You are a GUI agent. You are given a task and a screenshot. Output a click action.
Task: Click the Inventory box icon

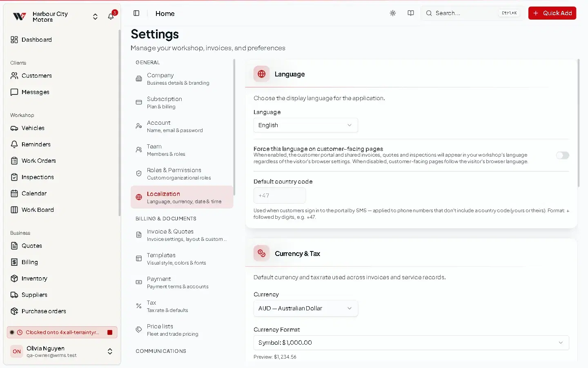(x=14, y=278)
